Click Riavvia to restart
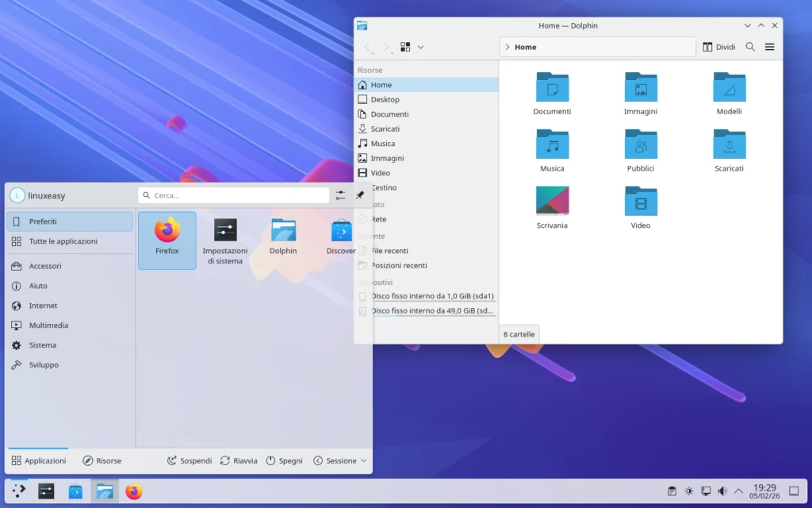 click(x=239, y=460)
